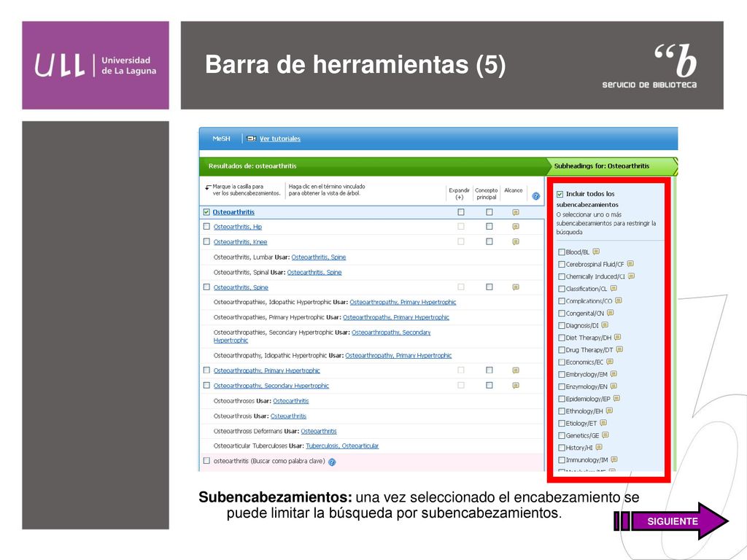Screen dimensions: 747x560
Task: Click Resultados de: osteoarthritis header
Action: pos(252,166)
